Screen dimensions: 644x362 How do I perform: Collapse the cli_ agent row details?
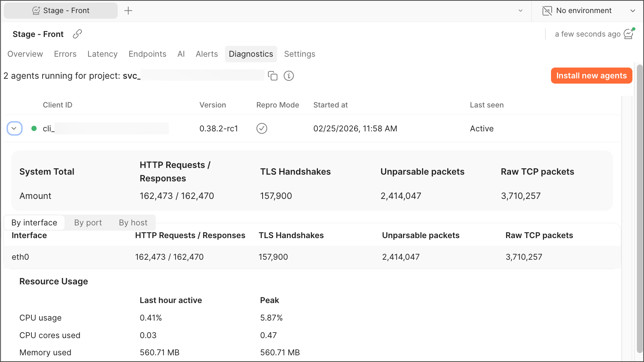tap(14, 128)
